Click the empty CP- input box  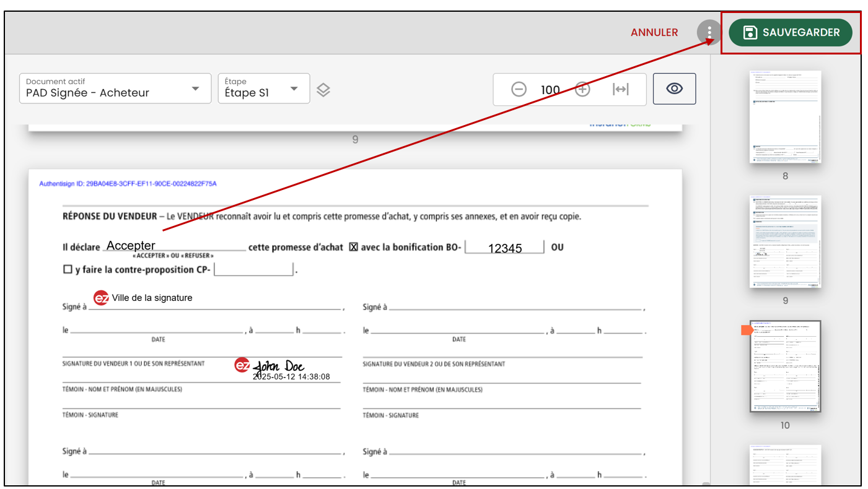click(x=253, y=269)
